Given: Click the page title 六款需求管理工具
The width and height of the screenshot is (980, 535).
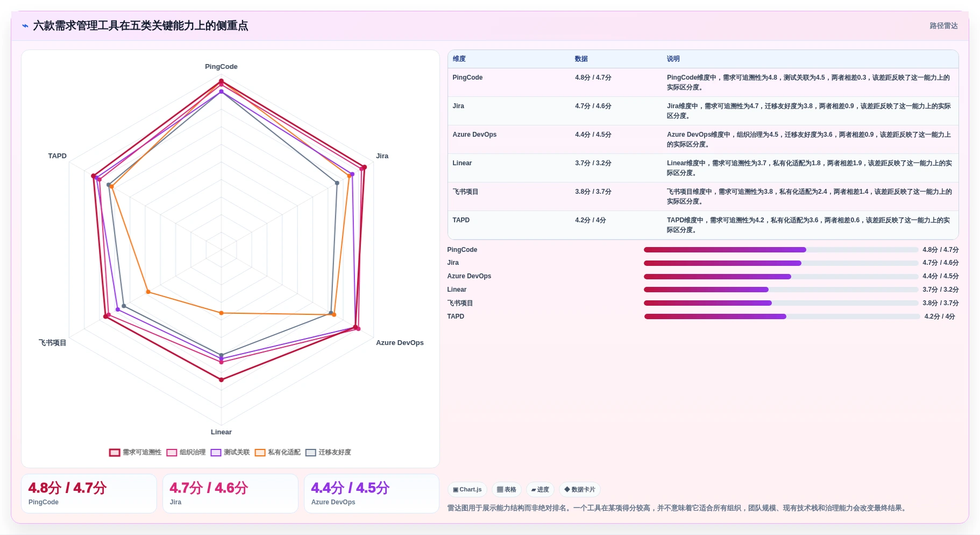Looking at the screenshot, I should (140, 26).
